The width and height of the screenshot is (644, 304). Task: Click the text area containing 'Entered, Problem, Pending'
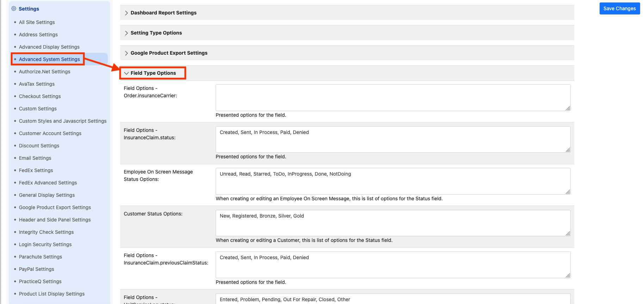[393, 299]
